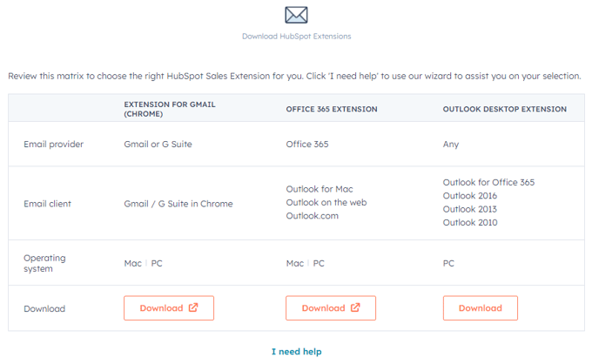Click the matrix instruction paragraph text

coord(294,76)
